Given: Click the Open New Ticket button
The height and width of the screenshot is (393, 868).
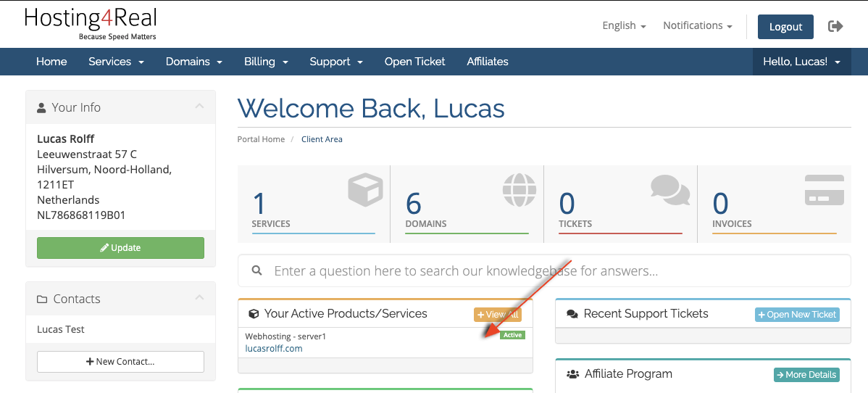Looking at the screenshot, I should point(797,315).
